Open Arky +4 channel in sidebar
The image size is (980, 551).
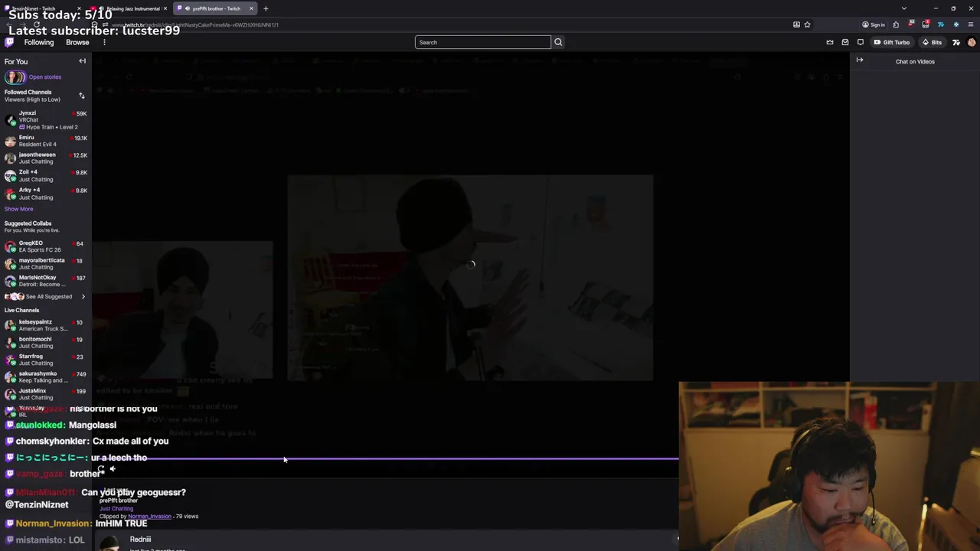(46, 194)
